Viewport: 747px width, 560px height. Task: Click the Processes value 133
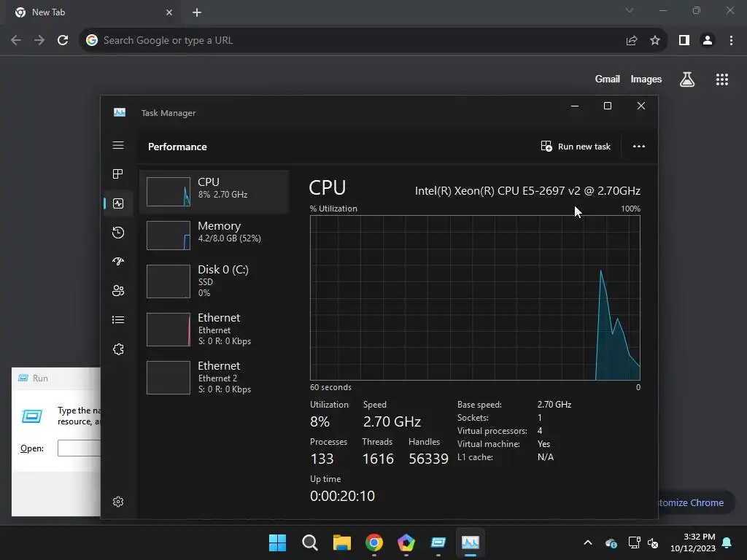pyautogui.click(x=322, y=459)
